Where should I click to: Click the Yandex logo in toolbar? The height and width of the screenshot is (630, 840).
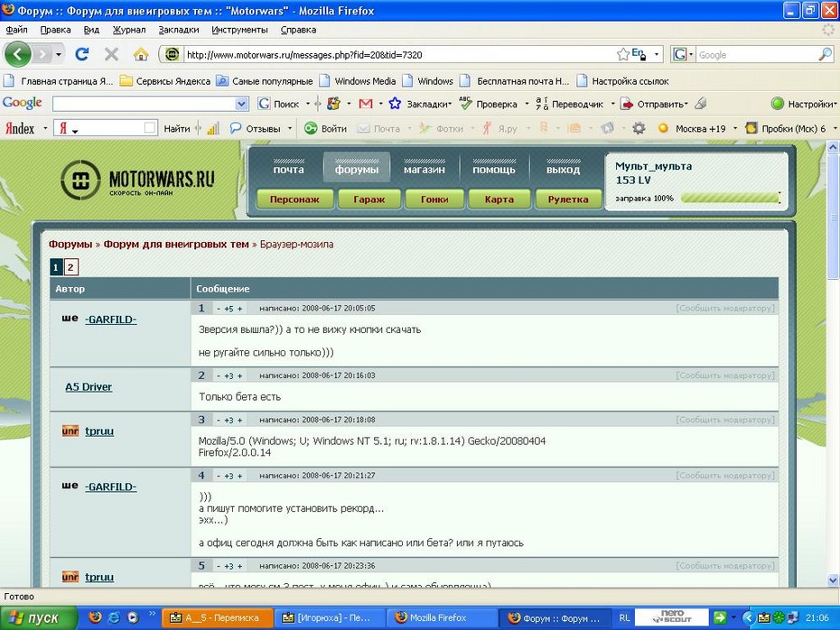20,128
